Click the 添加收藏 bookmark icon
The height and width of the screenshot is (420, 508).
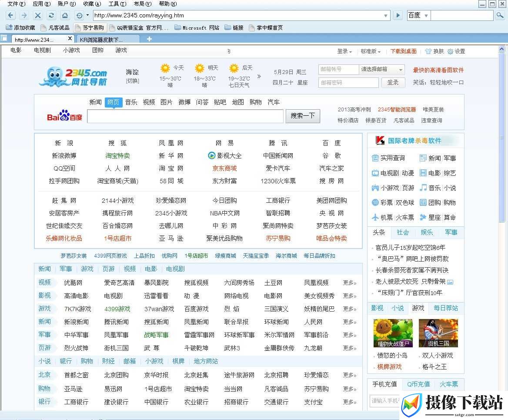(x=9, y=27)
